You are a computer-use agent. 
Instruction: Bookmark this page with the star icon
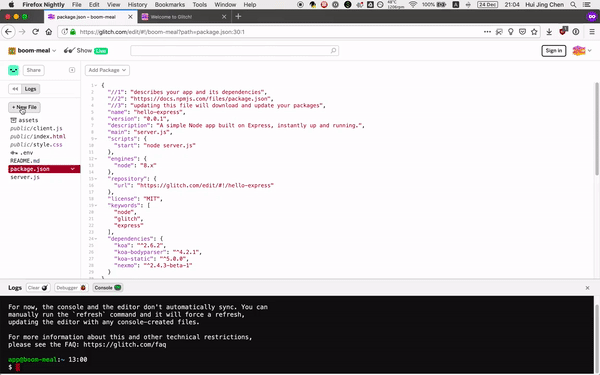tap(534, 32)
